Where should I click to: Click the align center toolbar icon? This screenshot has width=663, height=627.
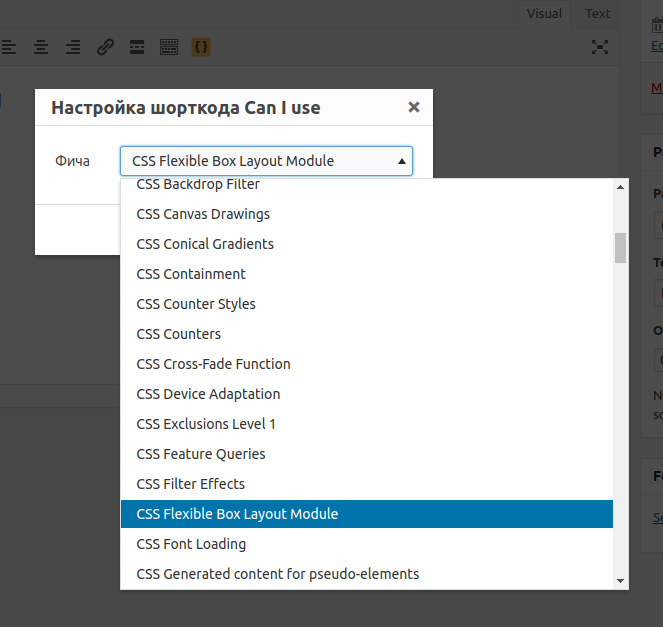pos(41,47)
